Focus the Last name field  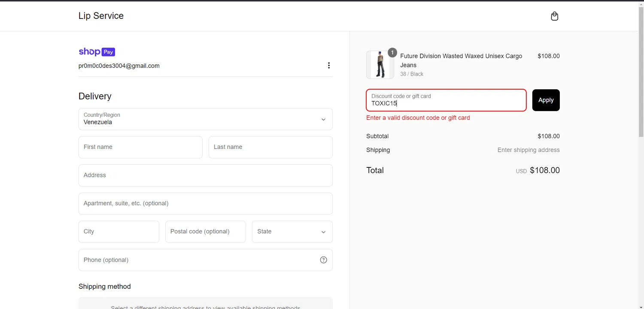(x=270, y=147)
